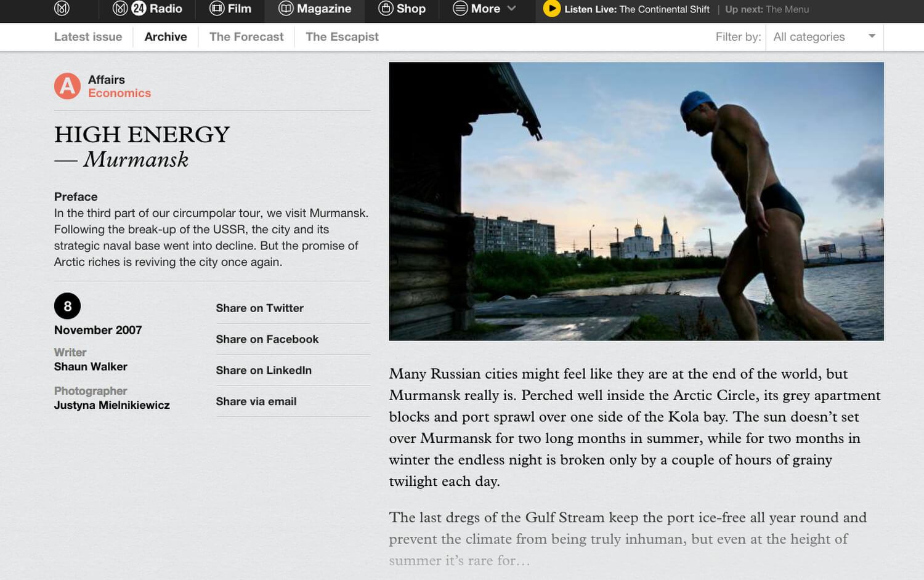Click the Murmansk subtitle
This screenshot has height=580, width=924.
point(136,159)
